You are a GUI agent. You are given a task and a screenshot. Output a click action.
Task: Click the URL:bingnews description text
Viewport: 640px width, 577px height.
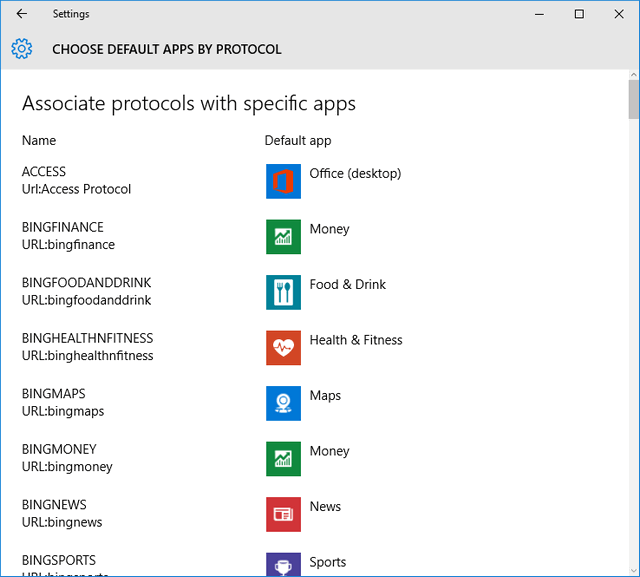62,522
